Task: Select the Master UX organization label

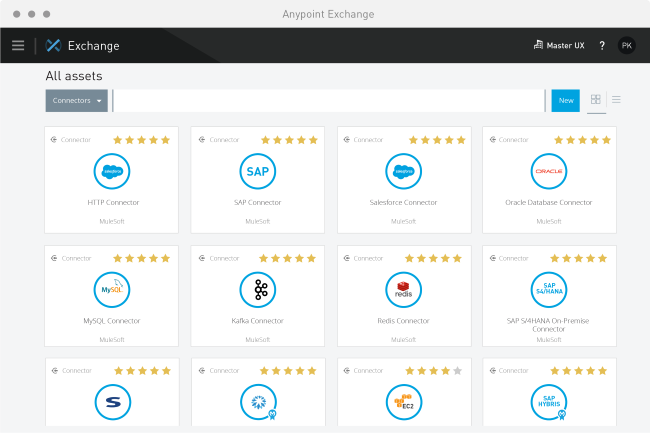Action: pos(565,46)
